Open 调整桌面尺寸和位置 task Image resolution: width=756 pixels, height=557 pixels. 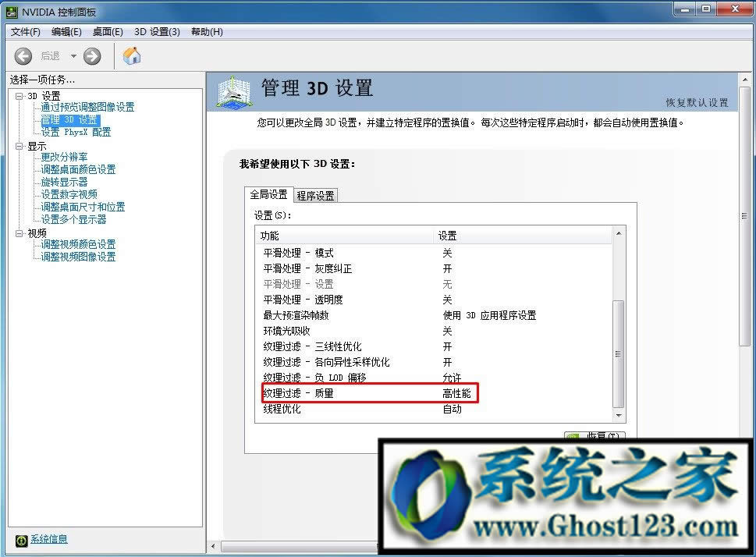[83, 207]
